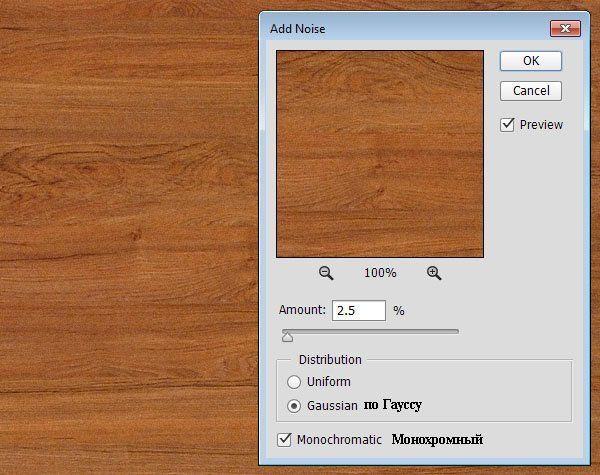Zoom out the Add Noise preview
This screenshot has width=600, height=475.
pos(326,273)
